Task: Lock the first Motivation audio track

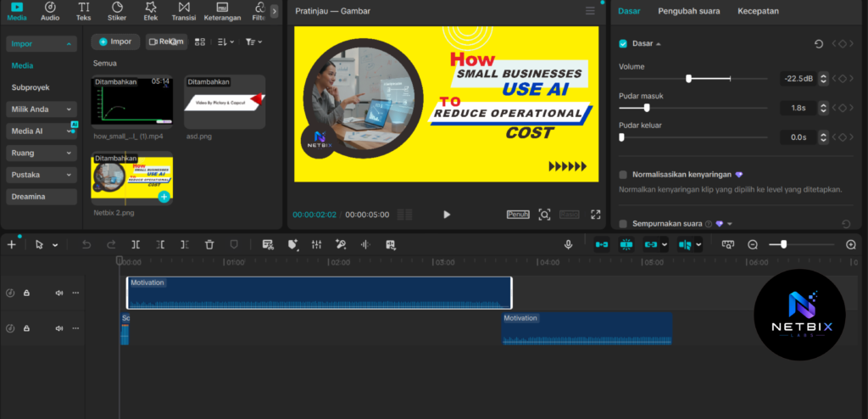Action: point(26,293)
